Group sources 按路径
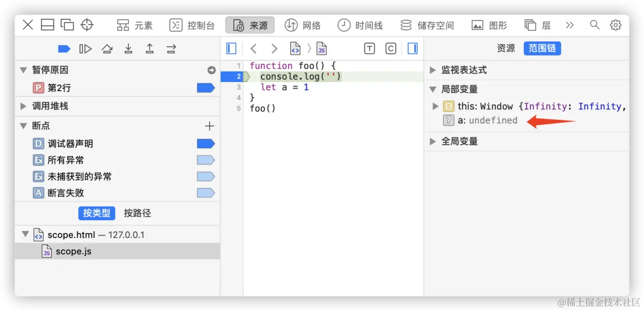The height and width of the screenshot is (311, 644). tap(138, 213)
